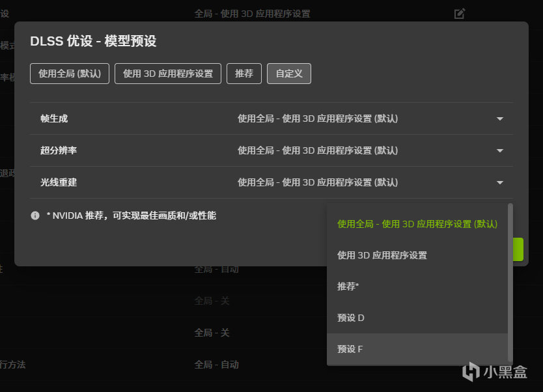Open the 帧生成 dropdown

pos(370,119)
